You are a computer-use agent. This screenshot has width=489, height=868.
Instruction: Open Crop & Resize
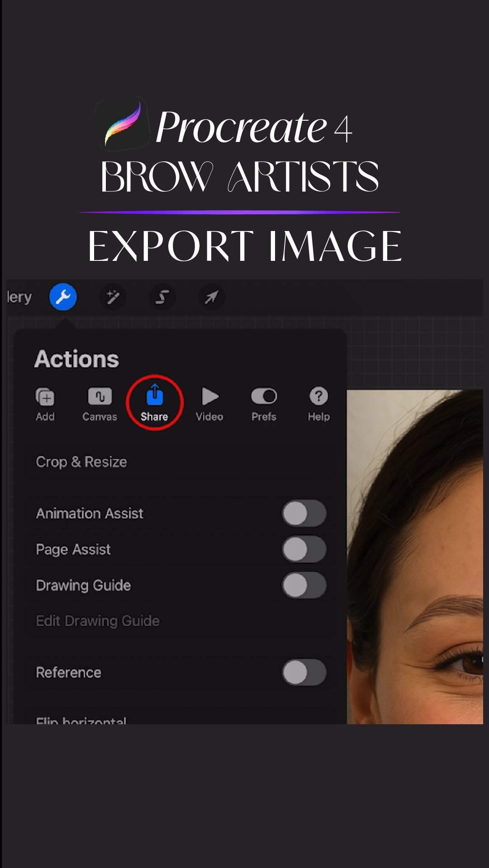pos(180,462)
